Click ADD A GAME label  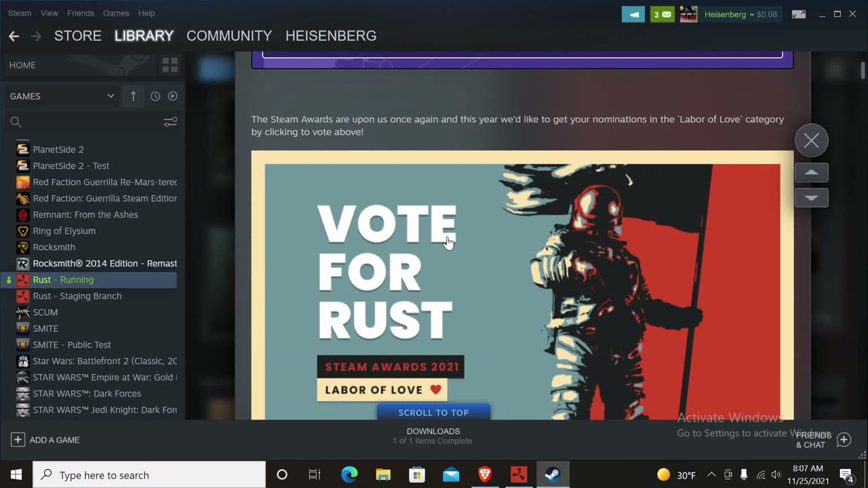point(54,440)
